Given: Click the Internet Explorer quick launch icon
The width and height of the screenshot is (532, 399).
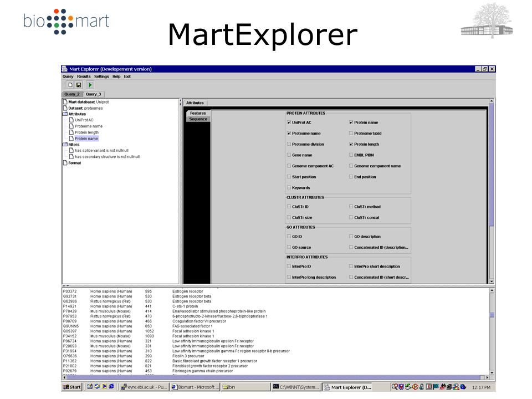Looking at the screenshot, I should pyautogui.click(x=111, y=386).
